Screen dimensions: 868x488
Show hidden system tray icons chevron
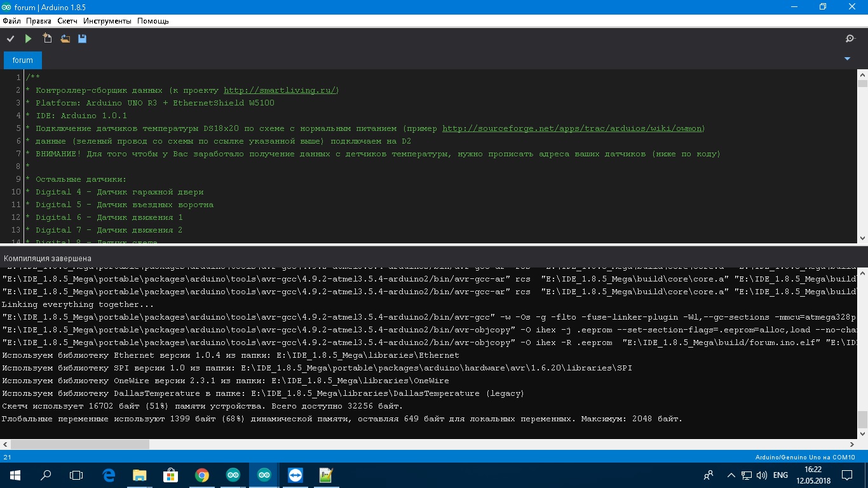pyautogui.click(x=731, y=475)
